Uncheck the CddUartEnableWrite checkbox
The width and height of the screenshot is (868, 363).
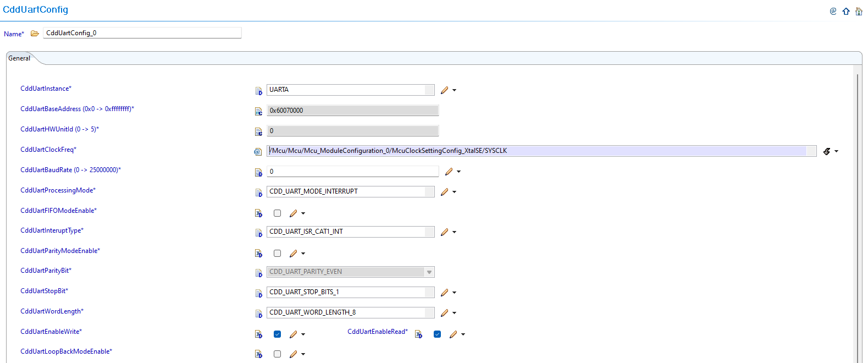277,334
